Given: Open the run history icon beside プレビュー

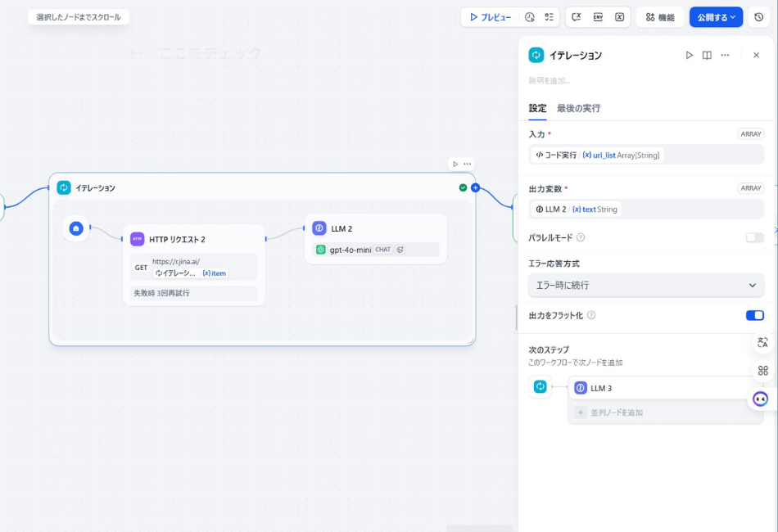Looking at the screenshot, I should (x=530, y=17).
